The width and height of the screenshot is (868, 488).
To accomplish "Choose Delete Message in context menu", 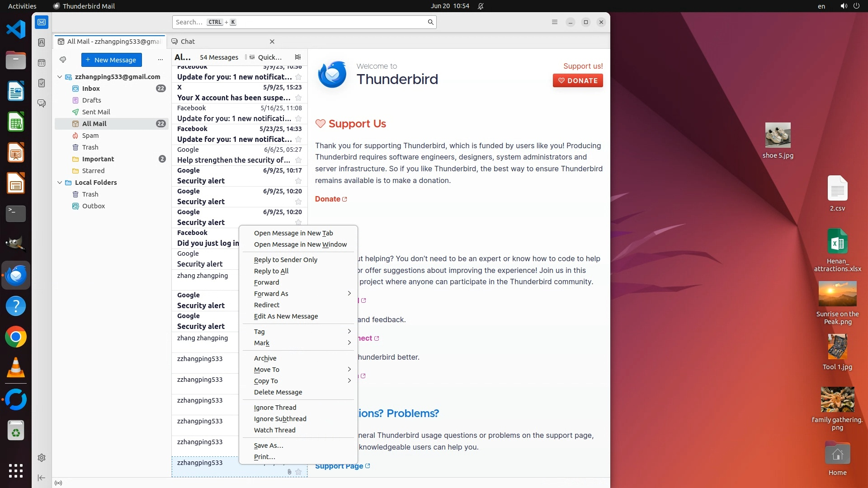I will pyautogui.click(x=278, y=392).
